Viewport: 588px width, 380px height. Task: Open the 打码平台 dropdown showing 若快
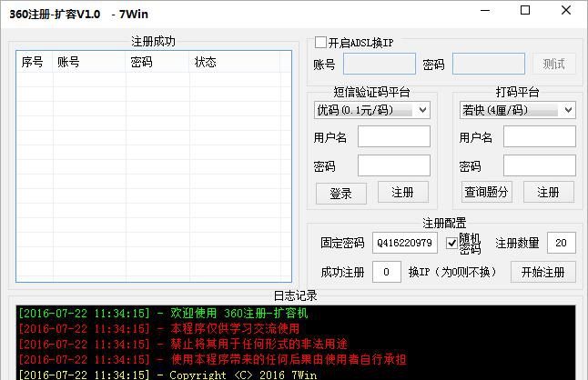click(x=518, y=110)
